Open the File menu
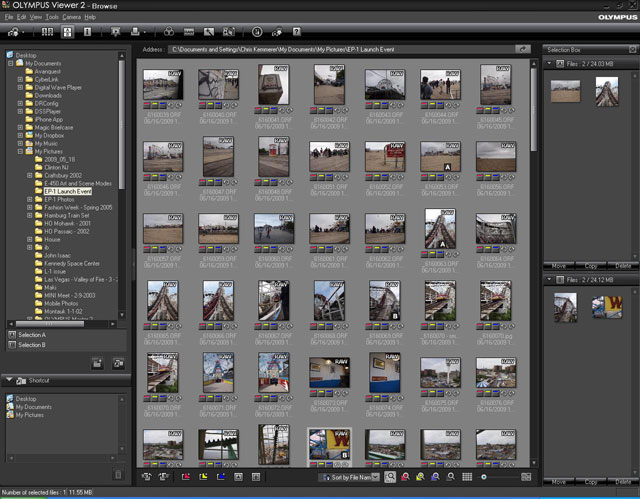 9,17
